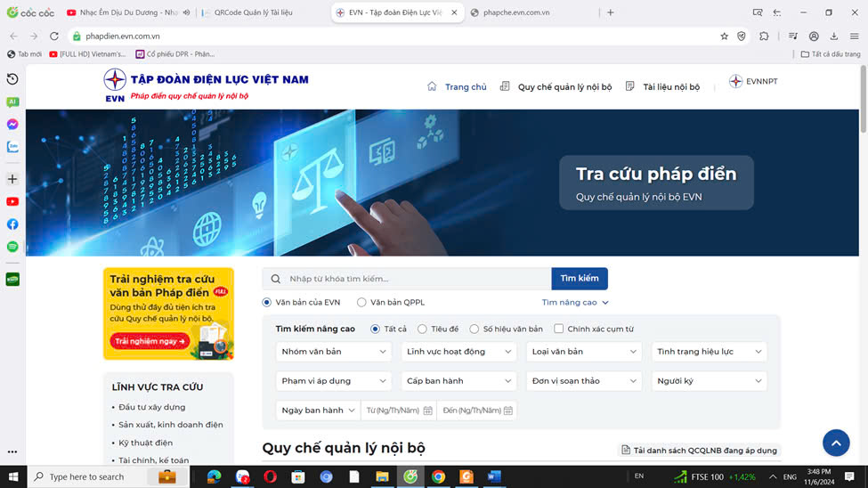Select the Văn bản QPPL radio
Viewport: 868px width, 488px height.
coord(361,303)
